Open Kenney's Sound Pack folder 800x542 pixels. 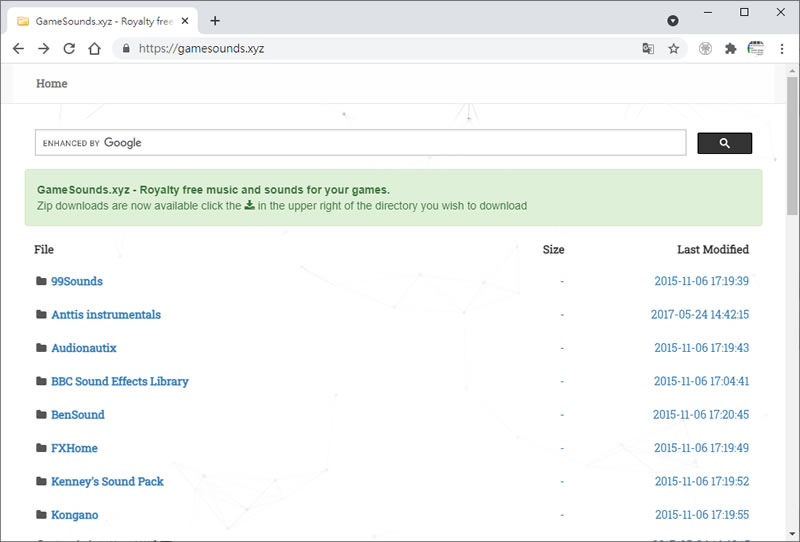pos(107,481)
